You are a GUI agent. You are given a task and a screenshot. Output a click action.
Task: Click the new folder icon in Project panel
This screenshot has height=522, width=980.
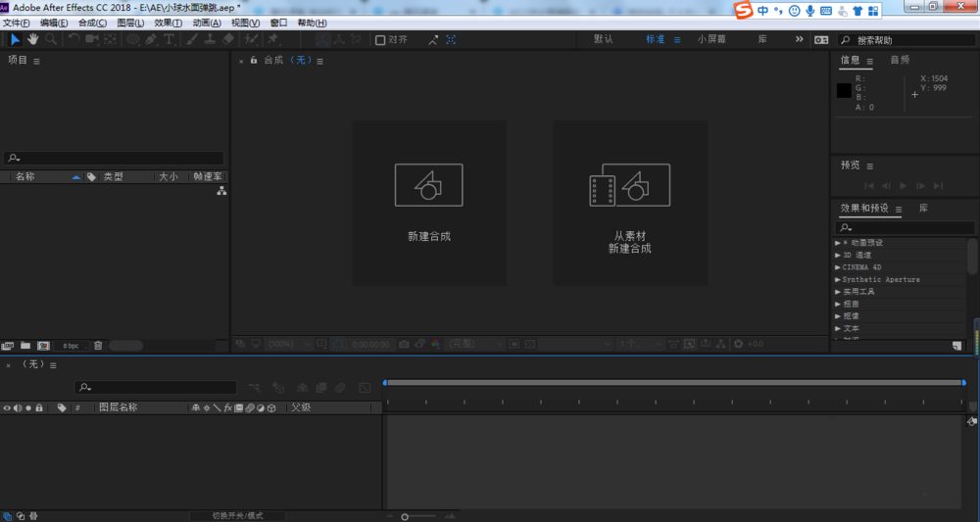pos(25,346)
